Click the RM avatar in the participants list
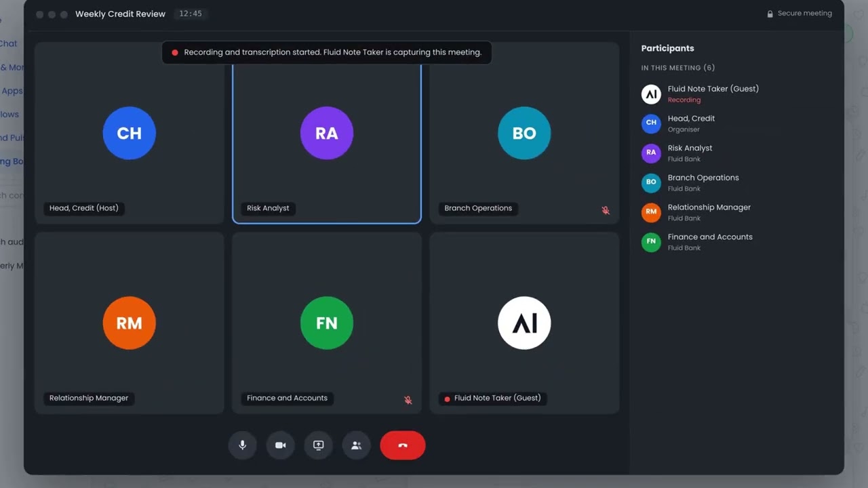The image size is (868, 488). 651,212
